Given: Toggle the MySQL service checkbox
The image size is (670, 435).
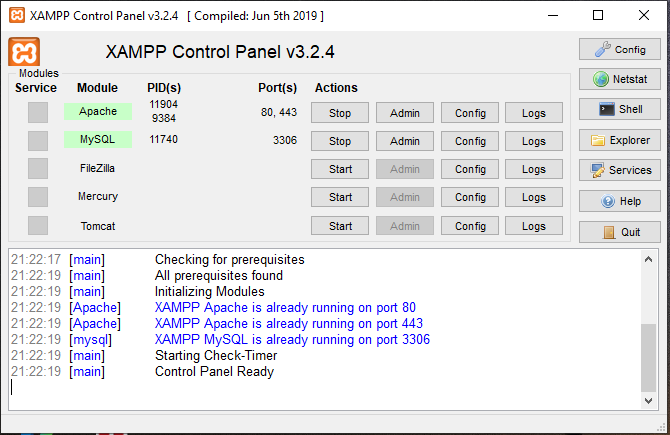Looking at the screenshot, I should pyautogui.click(x=38, y=141).
